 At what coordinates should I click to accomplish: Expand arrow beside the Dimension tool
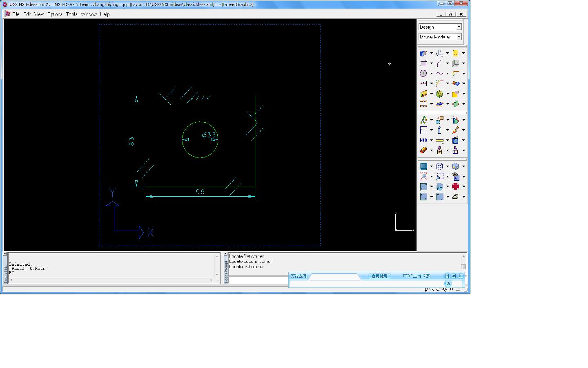tap(432, 83)
